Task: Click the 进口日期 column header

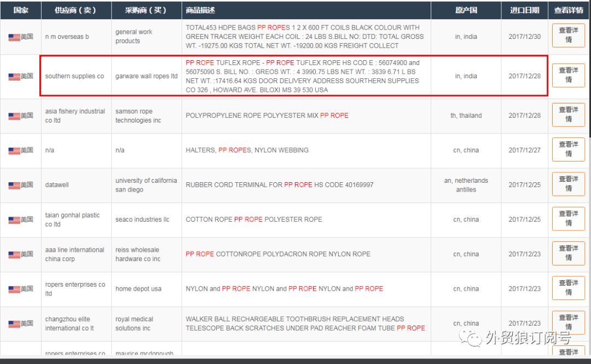Action: pyautogui.click(x=524, y=10)
